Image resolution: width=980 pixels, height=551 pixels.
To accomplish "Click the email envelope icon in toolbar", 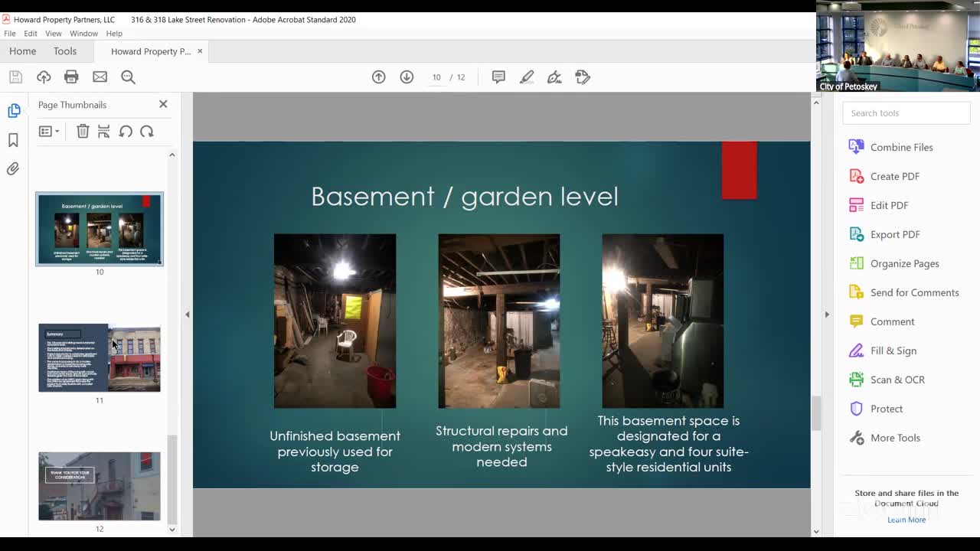I will coord(100,77).
